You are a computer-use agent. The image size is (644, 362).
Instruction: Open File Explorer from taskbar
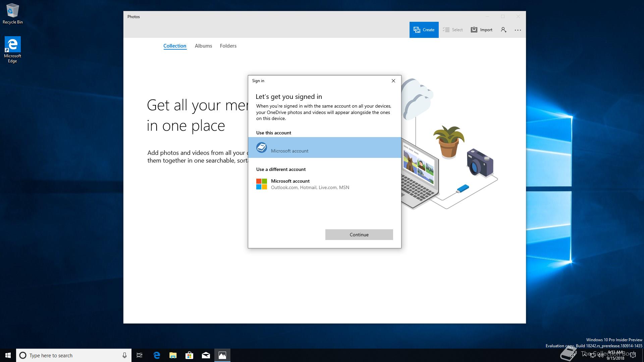(173, 355)
